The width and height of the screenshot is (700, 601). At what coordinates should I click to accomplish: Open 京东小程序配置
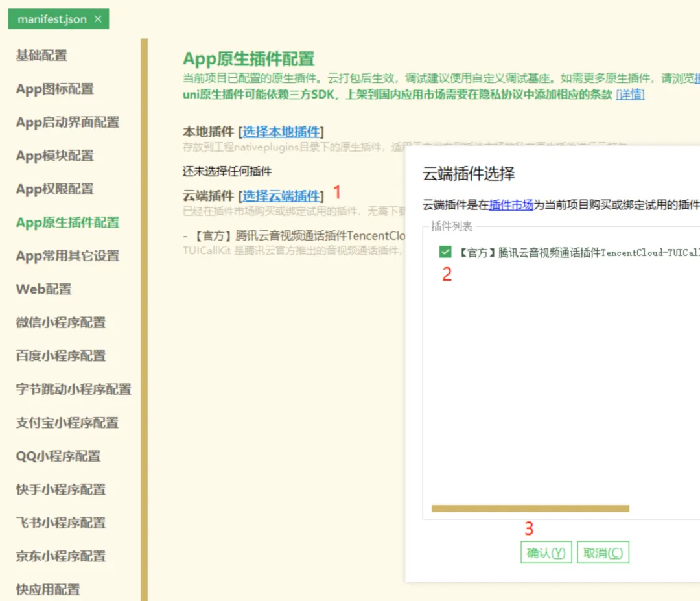click(x=61, y=556)
